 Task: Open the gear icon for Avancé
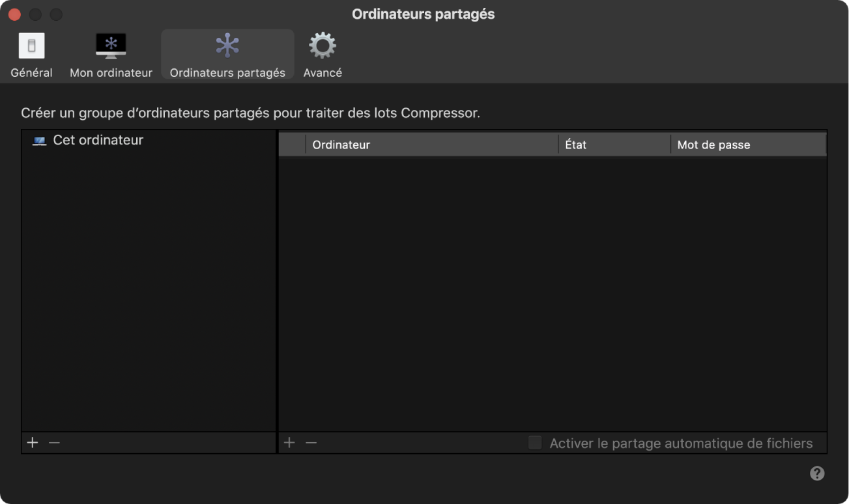pos(322,44)
